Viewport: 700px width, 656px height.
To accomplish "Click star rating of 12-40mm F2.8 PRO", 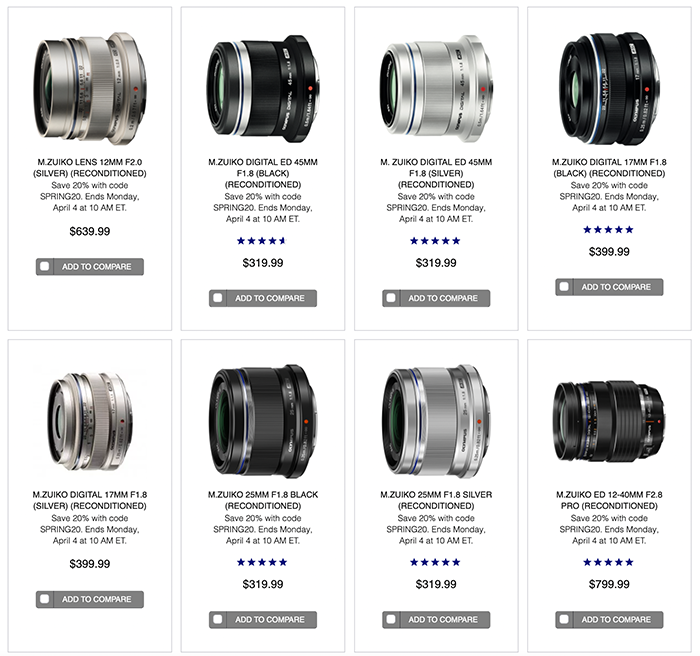I will [x=608, y=562].
